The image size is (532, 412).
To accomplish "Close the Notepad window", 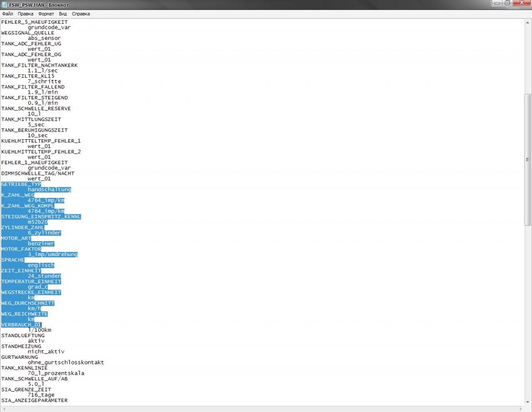I will [x=521, y=3].
